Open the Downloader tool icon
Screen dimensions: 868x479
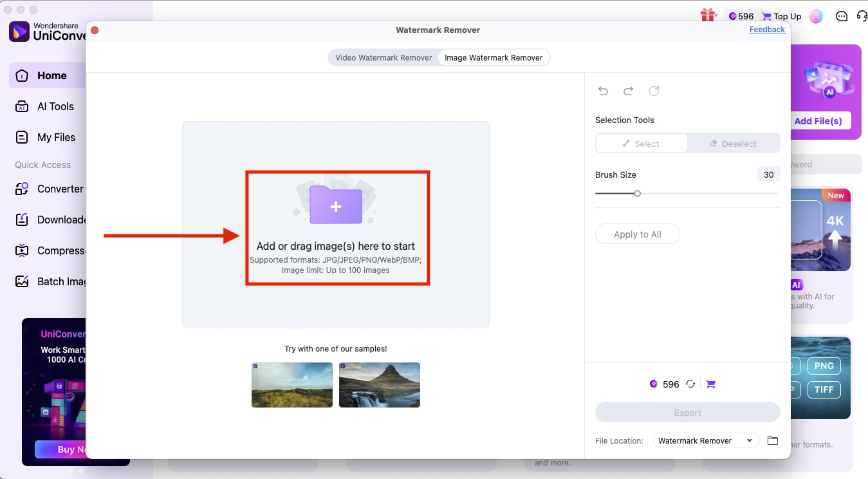21,220
